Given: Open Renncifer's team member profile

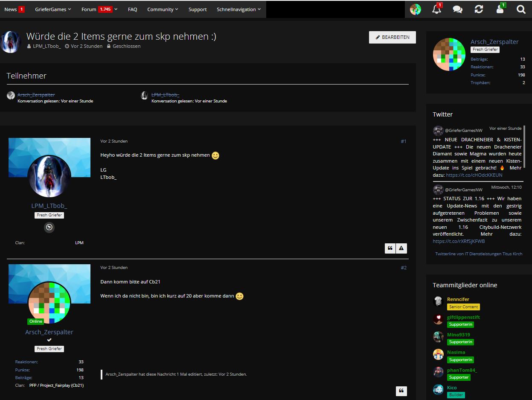Looking at the screenshot, I should pyautogui.click(x=458, y=299).
